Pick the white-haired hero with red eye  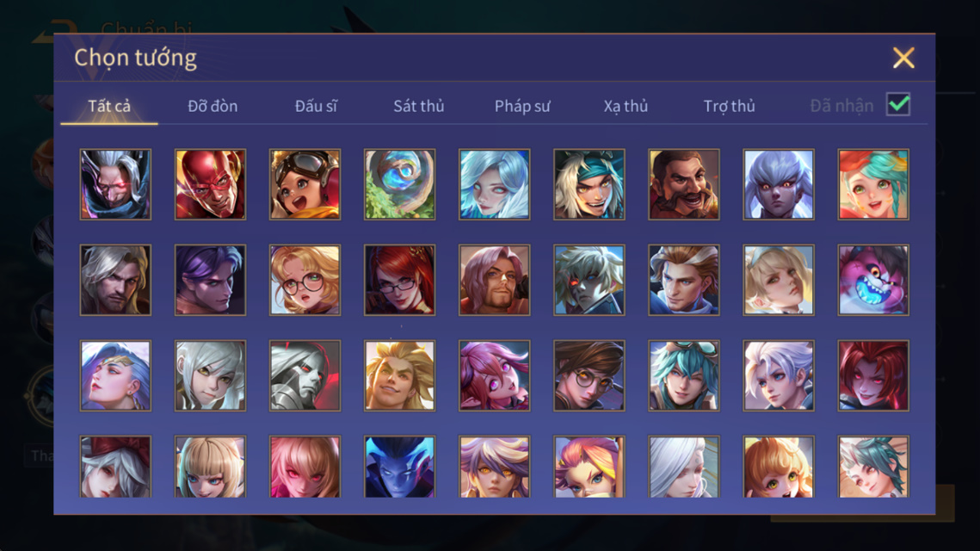tap(589, 280)
